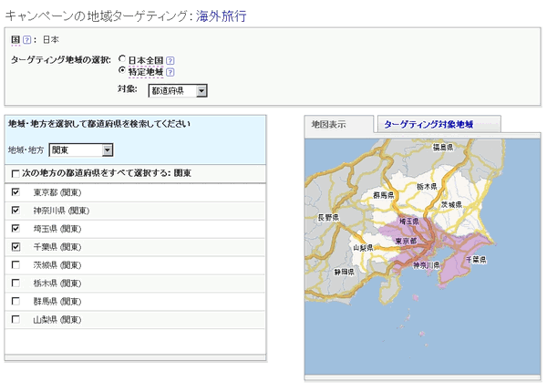Click help icon next to 国 label
Screen dimensions: 547x392
point(26,40)
